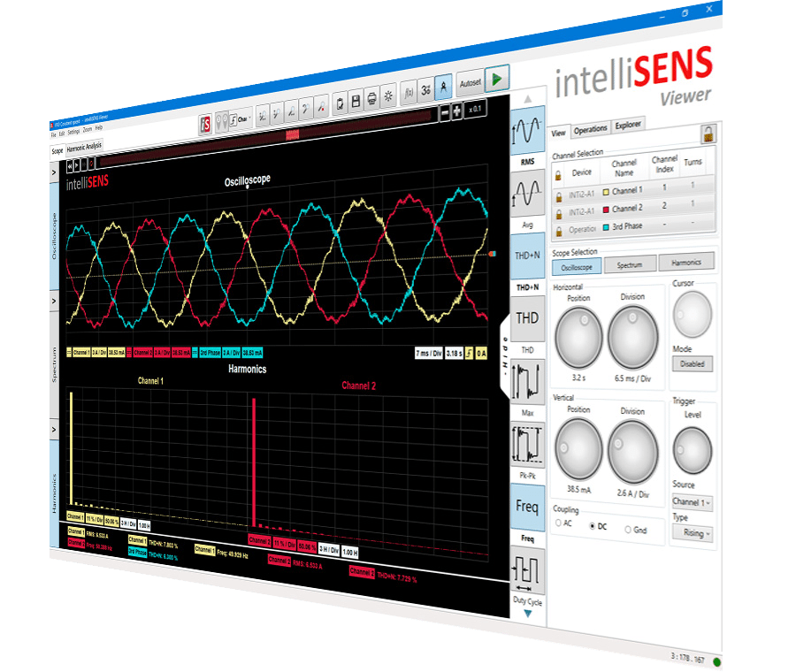796x672 pixels.
Task: Collapse the Oscilloscope section chevron
Action: click(54, 172)
